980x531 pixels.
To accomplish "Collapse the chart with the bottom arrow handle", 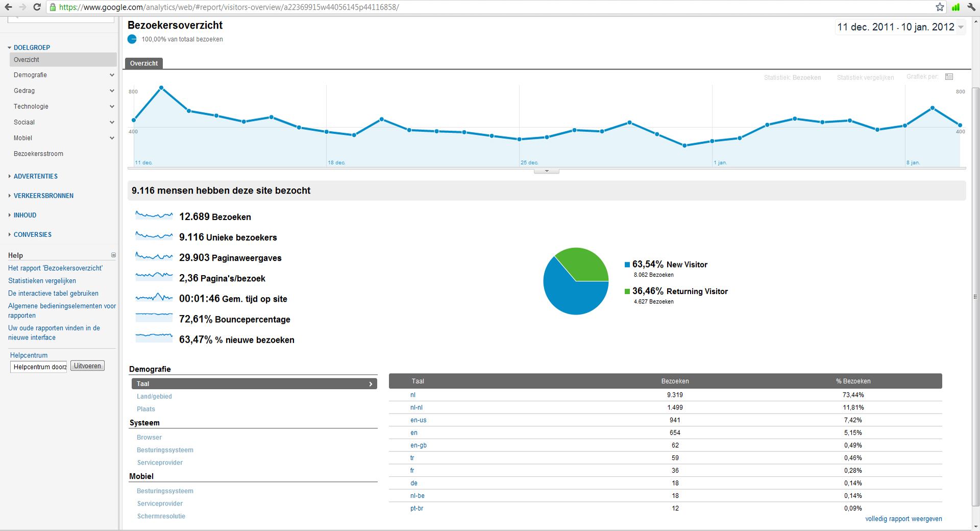I will click(547, 171).
